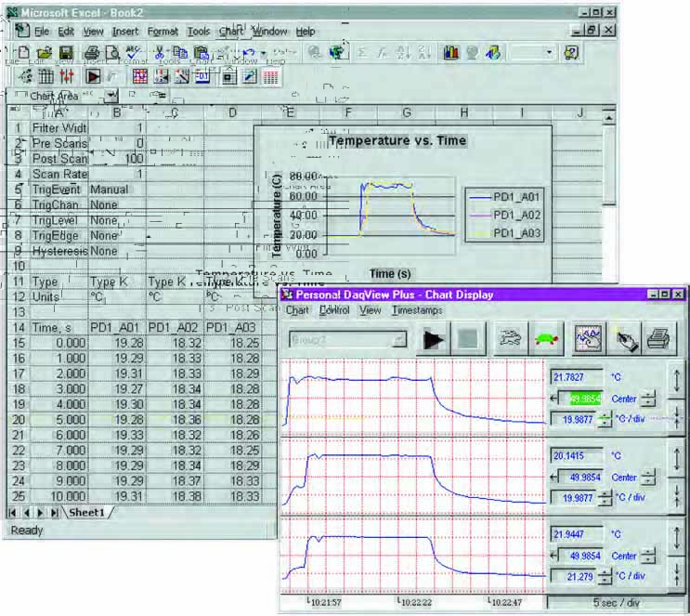This screenshot has height=616, width=690.
Task: Click the New workbook icon in Excel
Action: click(23, 53)
